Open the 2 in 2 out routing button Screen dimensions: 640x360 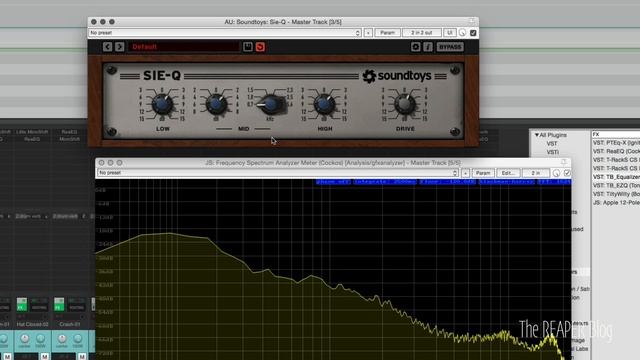point(422,33)
